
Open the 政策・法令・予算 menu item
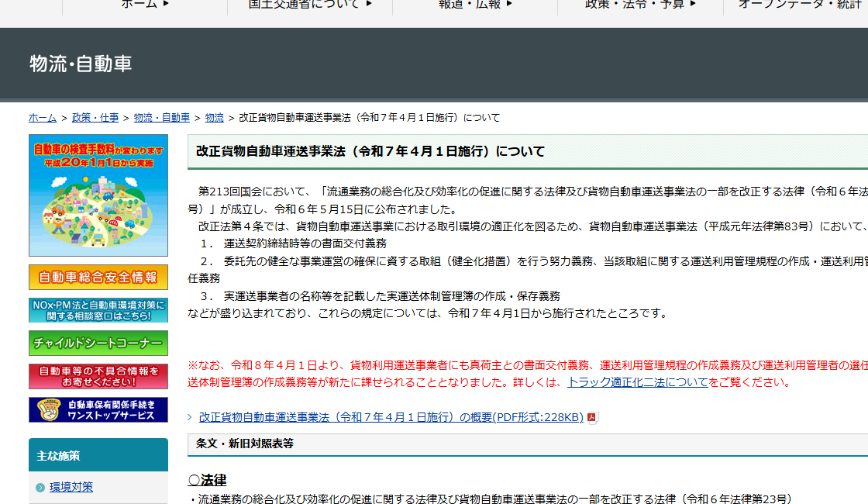tap(640, 4)
